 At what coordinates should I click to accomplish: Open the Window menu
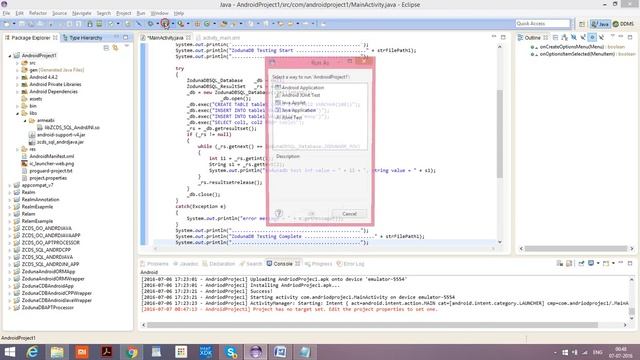click(x=159, y=13)
